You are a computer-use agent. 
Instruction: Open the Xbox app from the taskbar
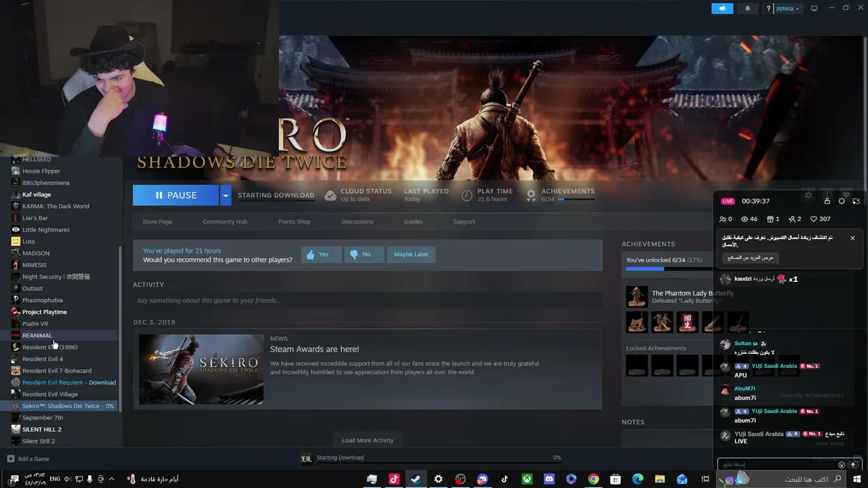click(x=527, y=479)
